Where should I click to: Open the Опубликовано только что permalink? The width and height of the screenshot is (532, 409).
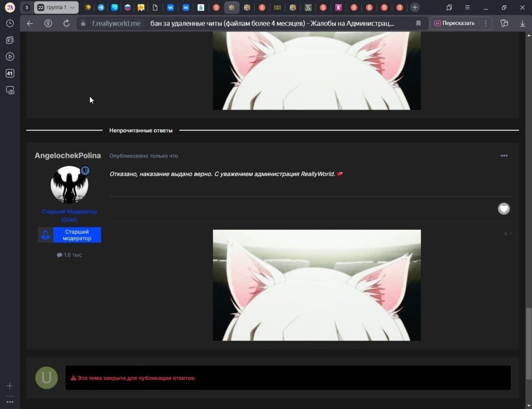(x=144, y=156)
